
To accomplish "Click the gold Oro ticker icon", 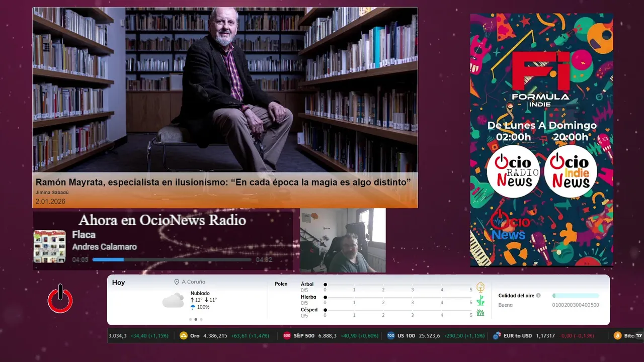I will click(184, 336).
